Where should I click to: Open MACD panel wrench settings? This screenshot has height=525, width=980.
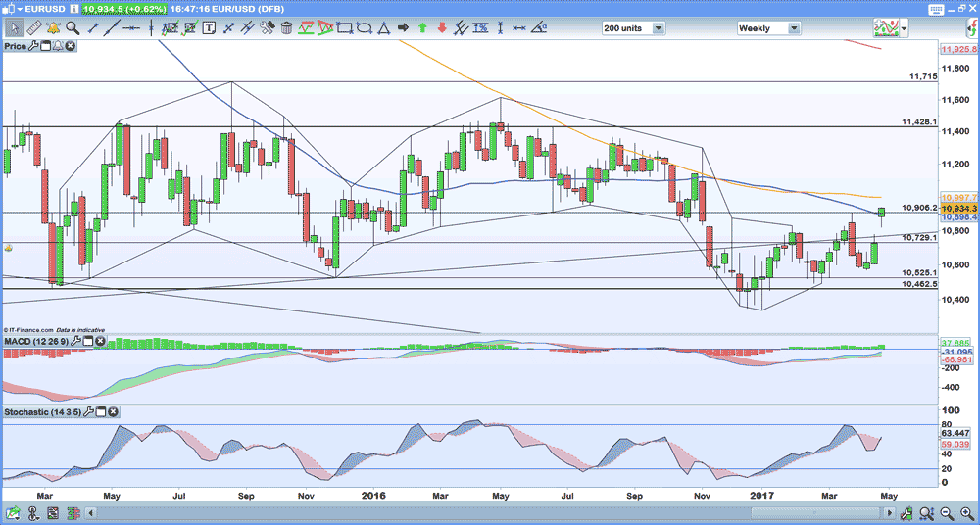(x=77, y=341)
